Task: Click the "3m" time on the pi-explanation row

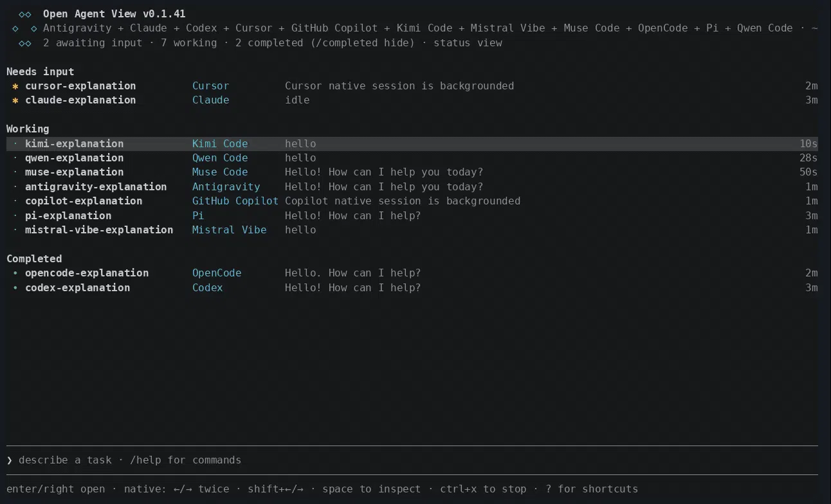Action: pos(812,216)
